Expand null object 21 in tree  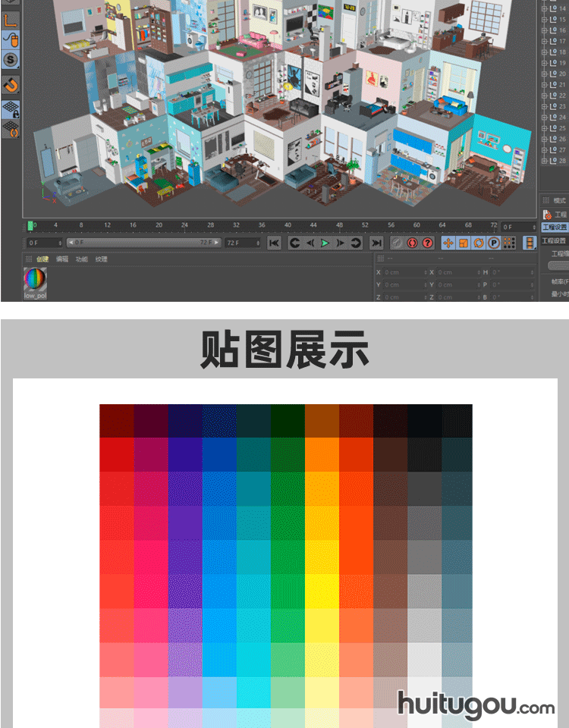545,84
